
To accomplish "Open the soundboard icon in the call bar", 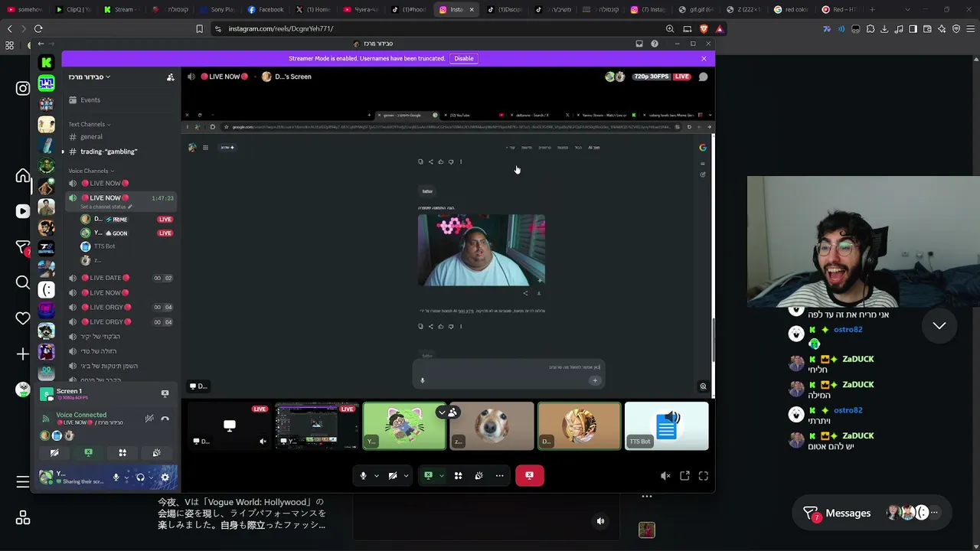I will (479, 476).
